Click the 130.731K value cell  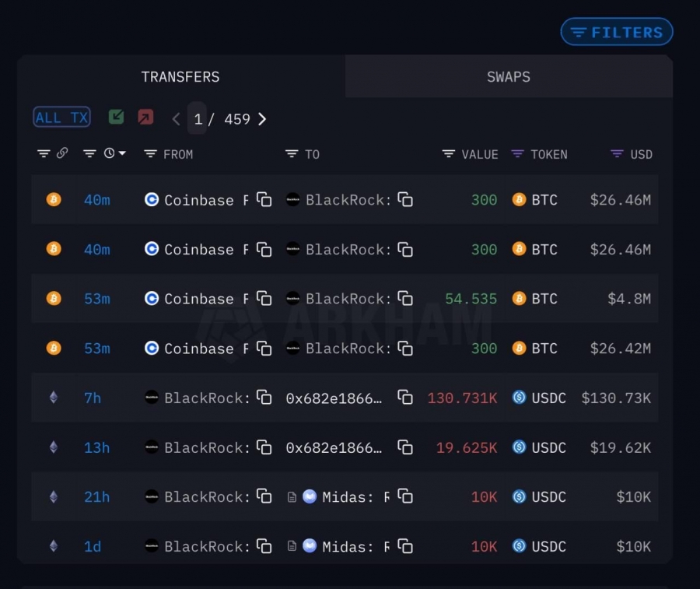pyautogui.click(x=462, y=398)
